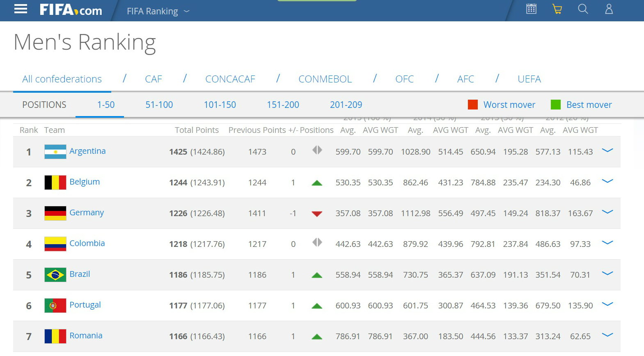This screenshot has width=644, height=356.
Task: Click Brazil's green up arrow icon
Action: (x=317, y=275)
